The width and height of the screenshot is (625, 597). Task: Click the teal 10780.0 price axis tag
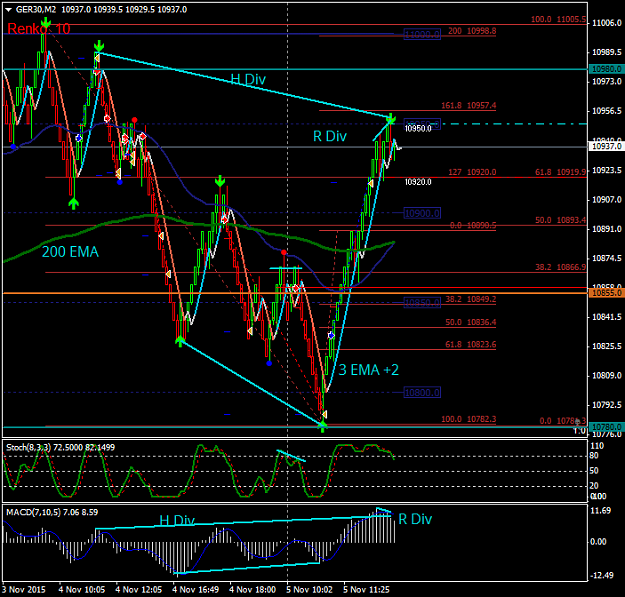pos(606,427)
